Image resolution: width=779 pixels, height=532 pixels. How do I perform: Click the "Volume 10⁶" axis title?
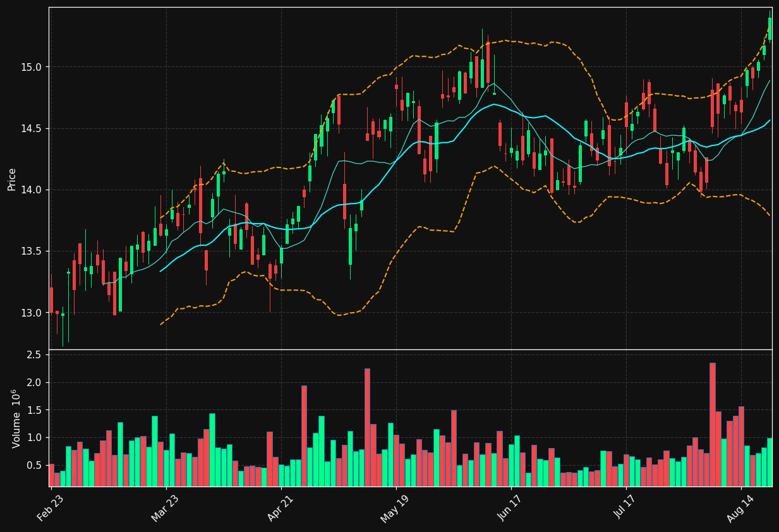16,418
